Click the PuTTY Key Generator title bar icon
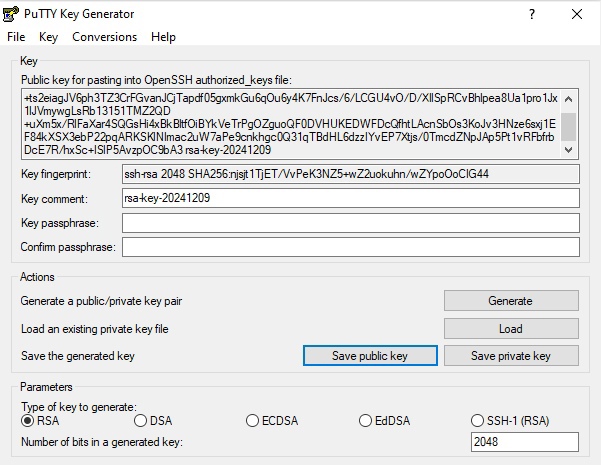Image resolution: width=601 pixels, height=465 pixels. 10,14
